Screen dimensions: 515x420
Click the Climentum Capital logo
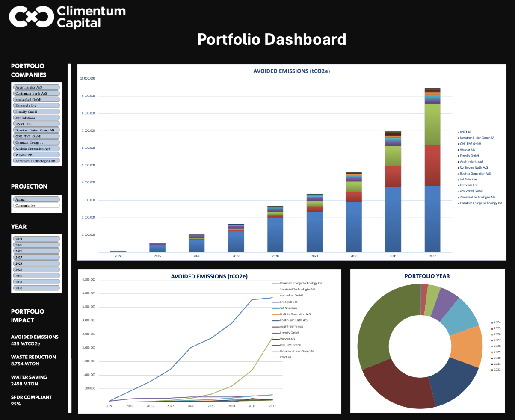pyautogui.click(x=68, y=17)
